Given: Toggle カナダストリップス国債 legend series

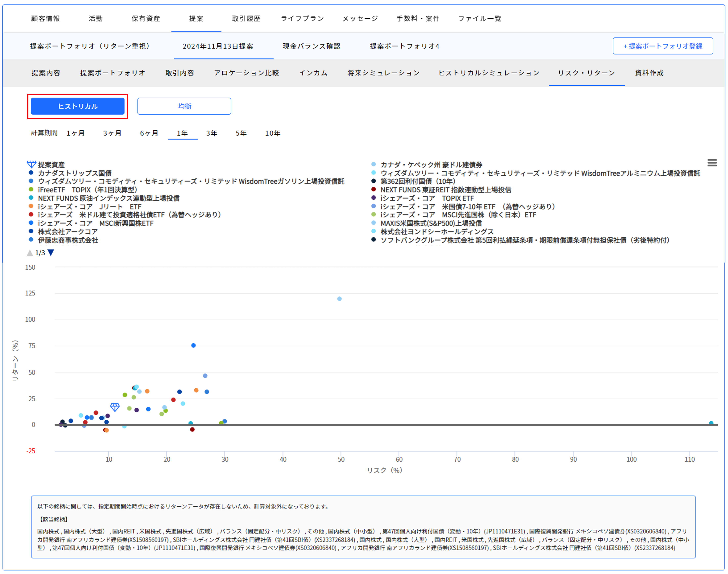Looking at the screenshot, I should (x=74, y=173).
